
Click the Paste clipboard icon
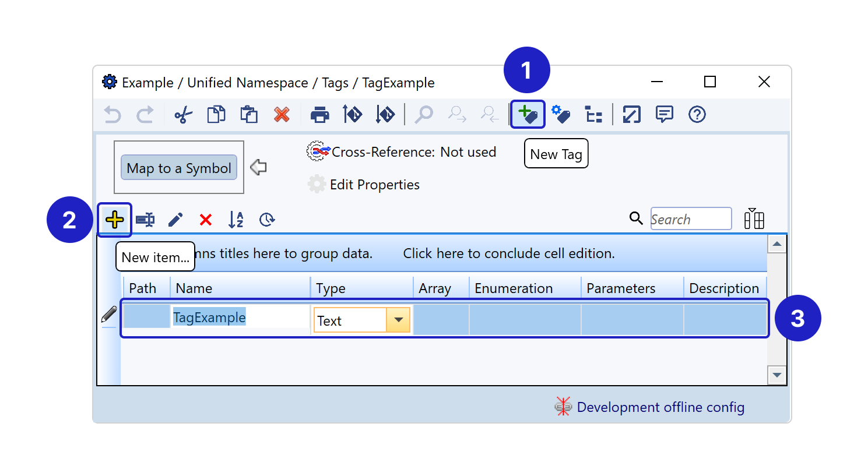(249, 115)
